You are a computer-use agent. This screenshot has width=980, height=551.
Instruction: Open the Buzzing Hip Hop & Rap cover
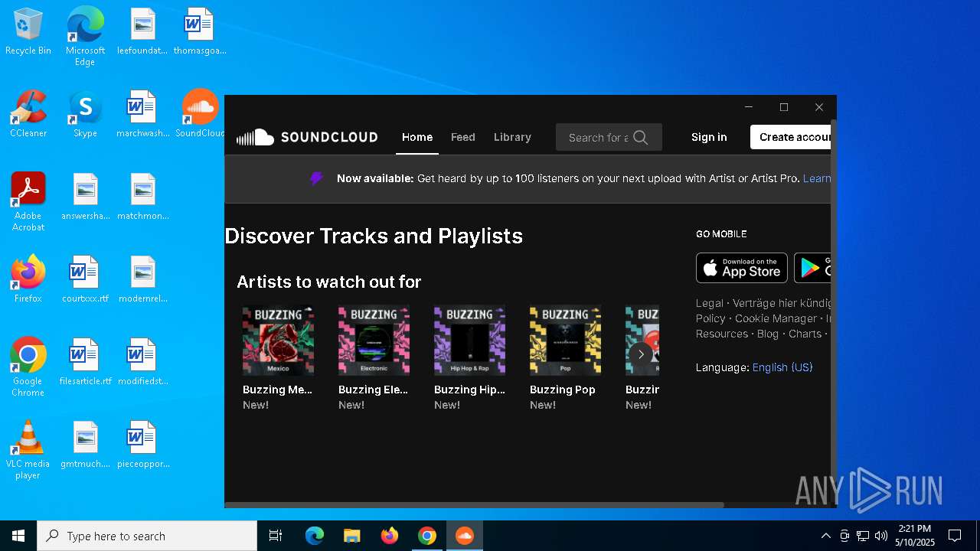coord(469,341)
